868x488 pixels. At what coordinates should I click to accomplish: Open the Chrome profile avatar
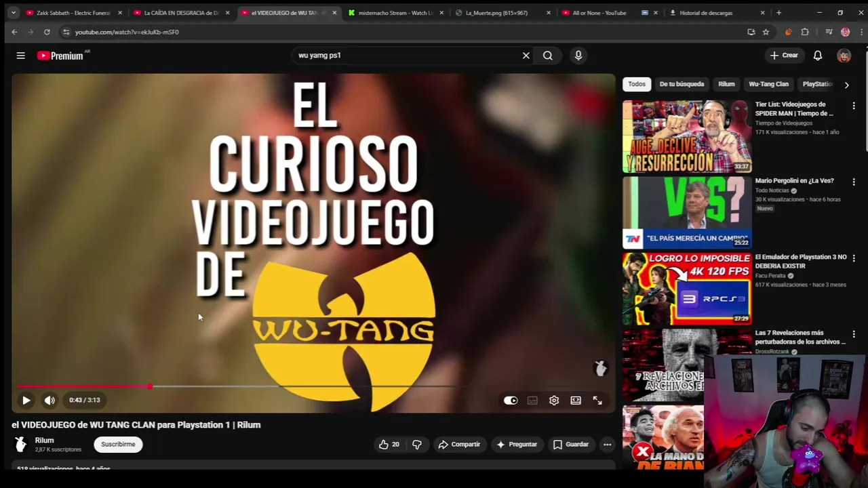[x=845, y=32]
